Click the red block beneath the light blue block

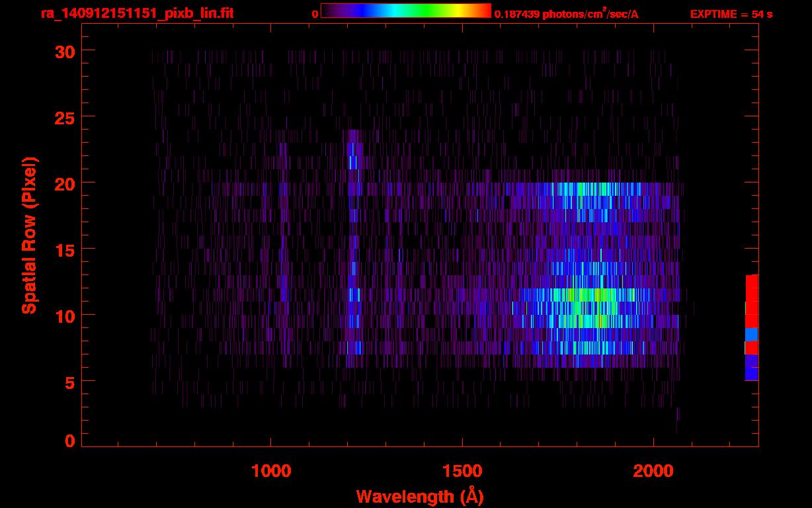pos(752,347)
